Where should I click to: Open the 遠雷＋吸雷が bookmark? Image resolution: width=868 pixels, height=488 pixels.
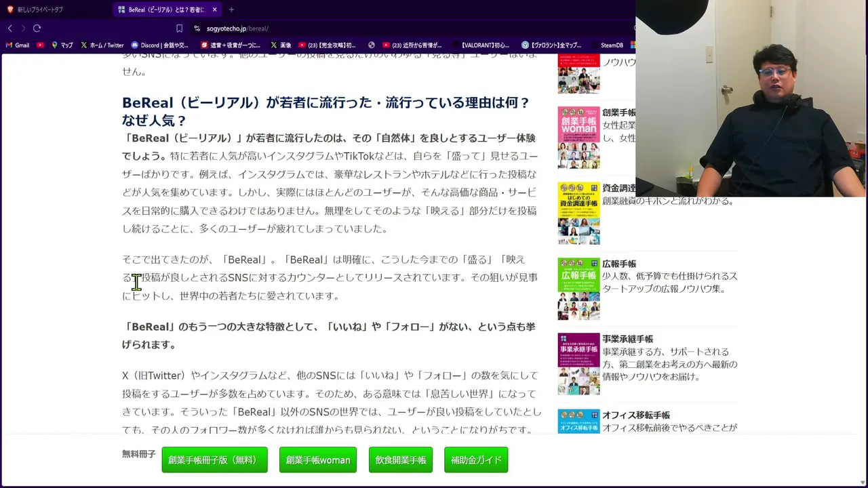coord(231,45)
